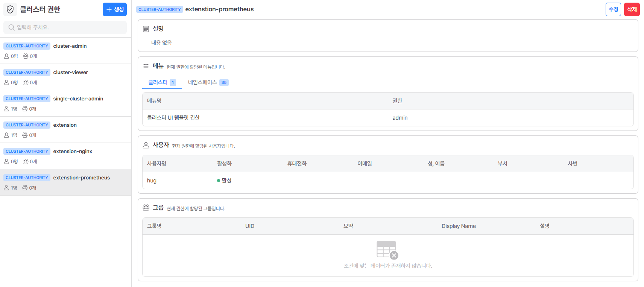Click the group count icon under cluster-admin
Screen dimensions: 644x287
point(26,56)
